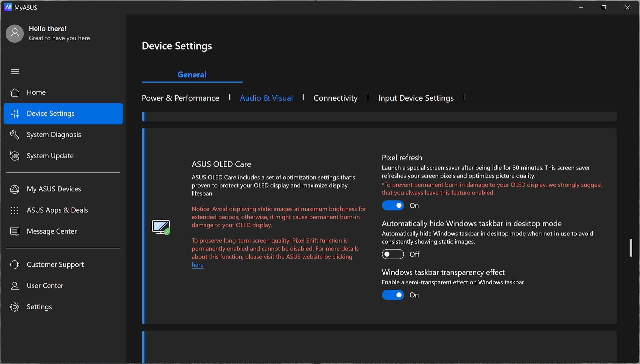The image size is (640, 364).
Task: Expand the Audio & Visual section
Action: click(266, 98)
